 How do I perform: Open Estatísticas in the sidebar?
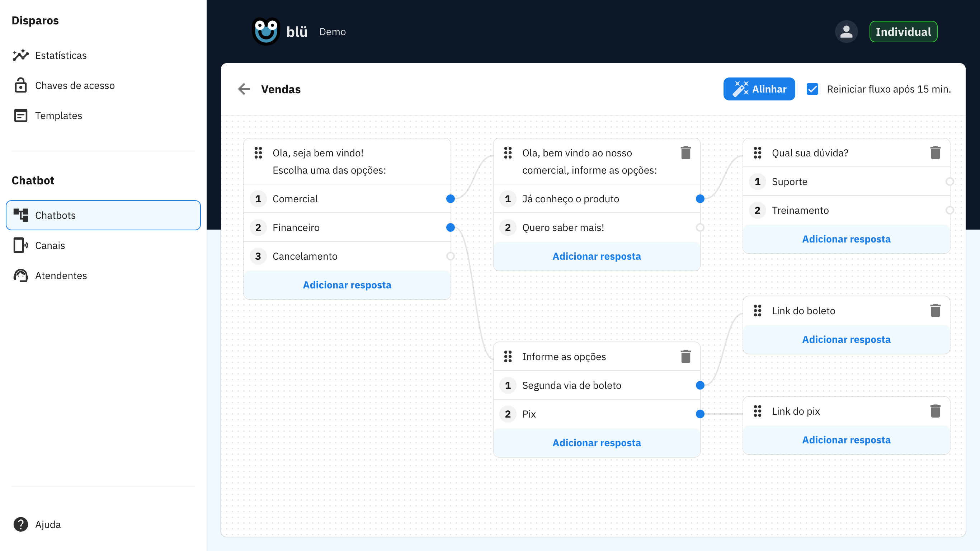[x=61, y=55]
